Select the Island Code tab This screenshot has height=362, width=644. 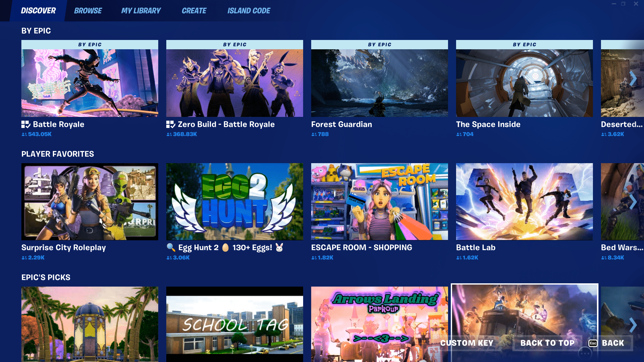tap(249, 11)
